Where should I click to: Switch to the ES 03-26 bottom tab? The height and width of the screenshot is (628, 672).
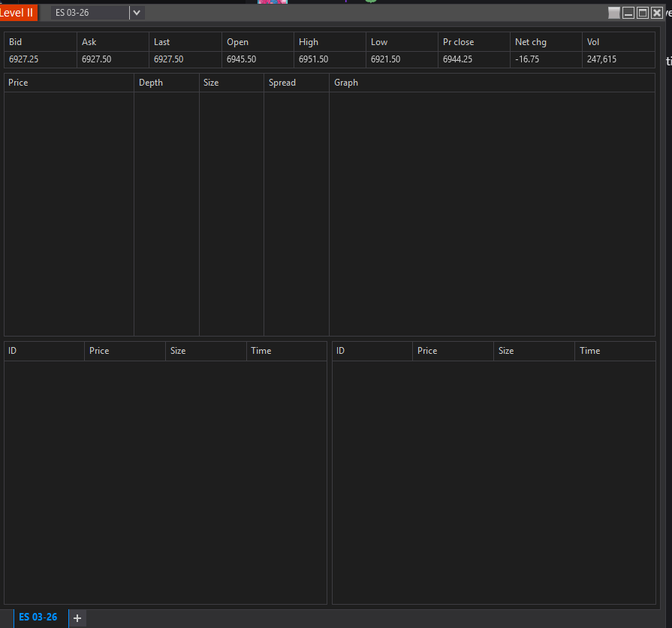(x=38, y=617)
